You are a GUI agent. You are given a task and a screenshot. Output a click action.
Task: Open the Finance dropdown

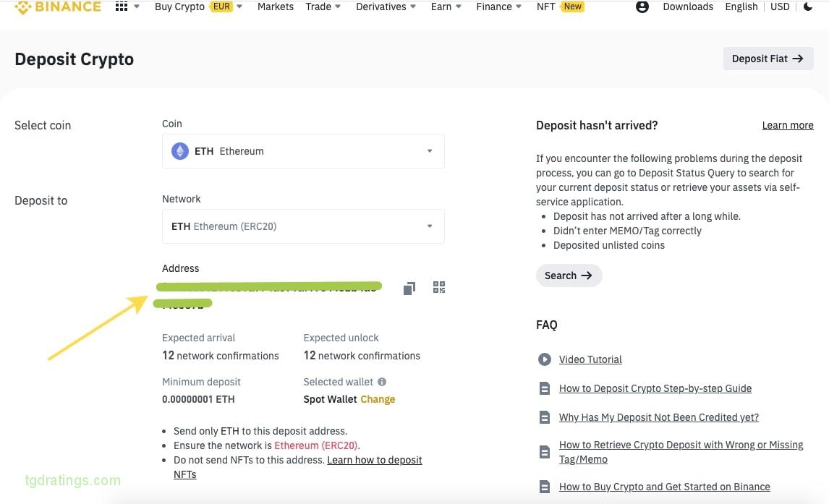498,7
